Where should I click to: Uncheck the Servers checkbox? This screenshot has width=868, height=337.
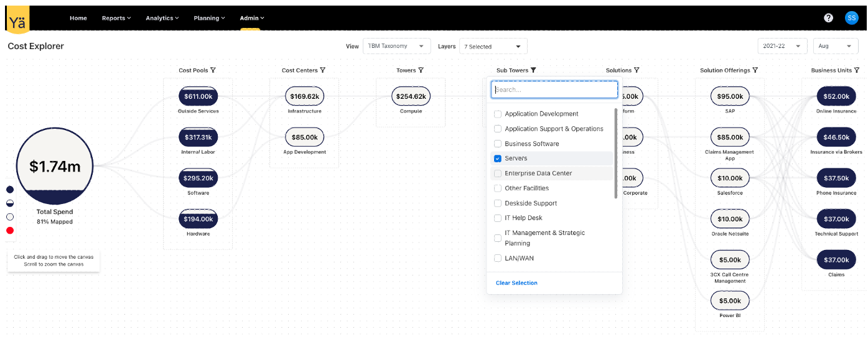pos(498,159)
